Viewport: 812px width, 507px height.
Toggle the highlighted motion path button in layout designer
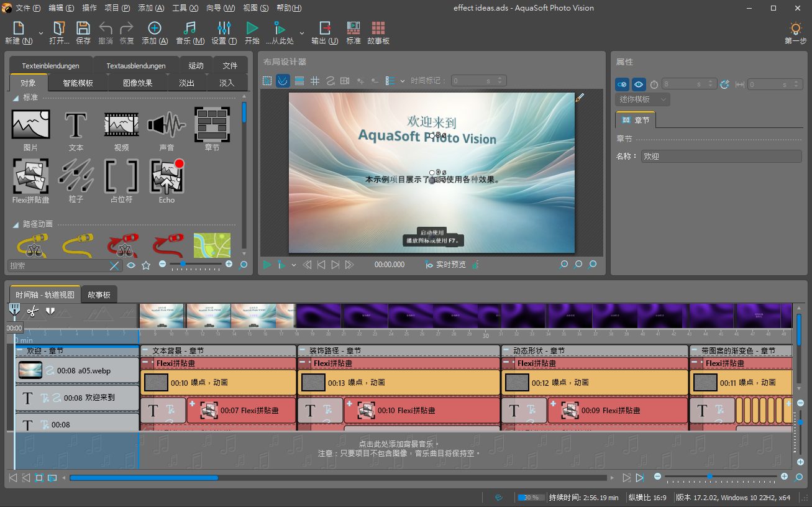(283, 81)
